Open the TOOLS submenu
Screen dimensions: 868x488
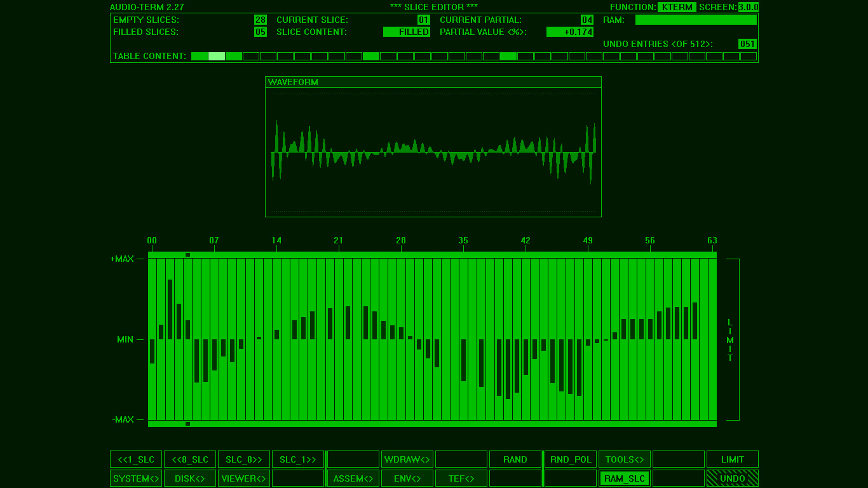[x=624, y=459]
